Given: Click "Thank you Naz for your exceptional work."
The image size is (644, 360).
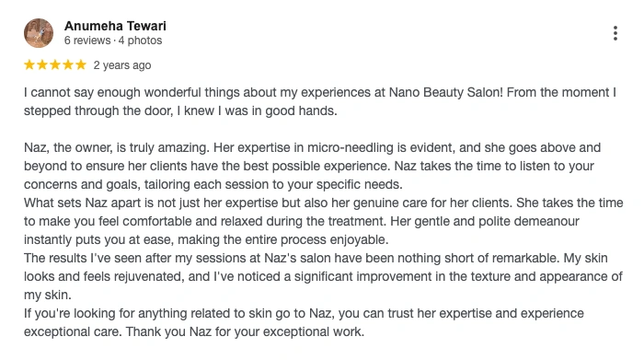Looking at the screenshot, I should click(245, 331).
